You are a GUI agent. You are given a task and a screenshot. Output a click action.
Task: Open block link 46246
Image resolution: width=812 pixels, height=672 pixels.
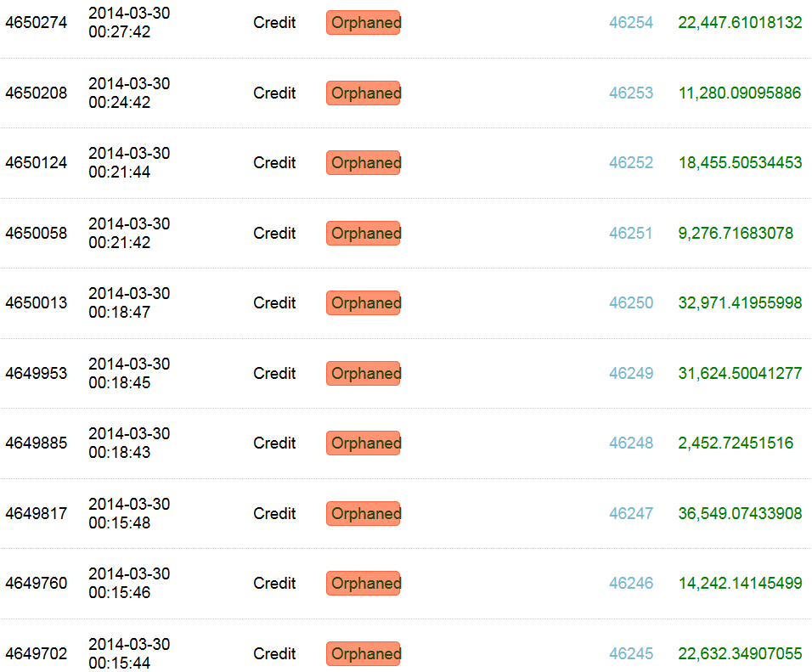[x=631, y=584]
